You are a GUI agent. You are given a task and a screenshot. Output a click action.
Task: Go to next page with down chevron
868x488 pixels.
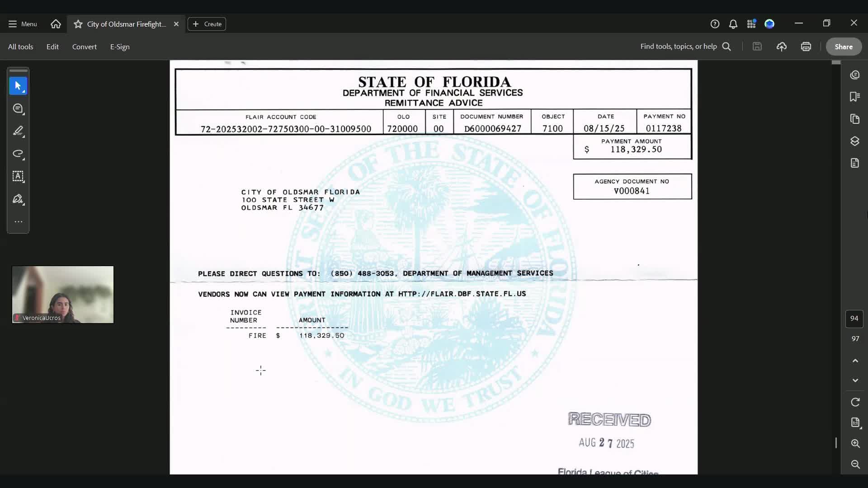tap(855, 380)
